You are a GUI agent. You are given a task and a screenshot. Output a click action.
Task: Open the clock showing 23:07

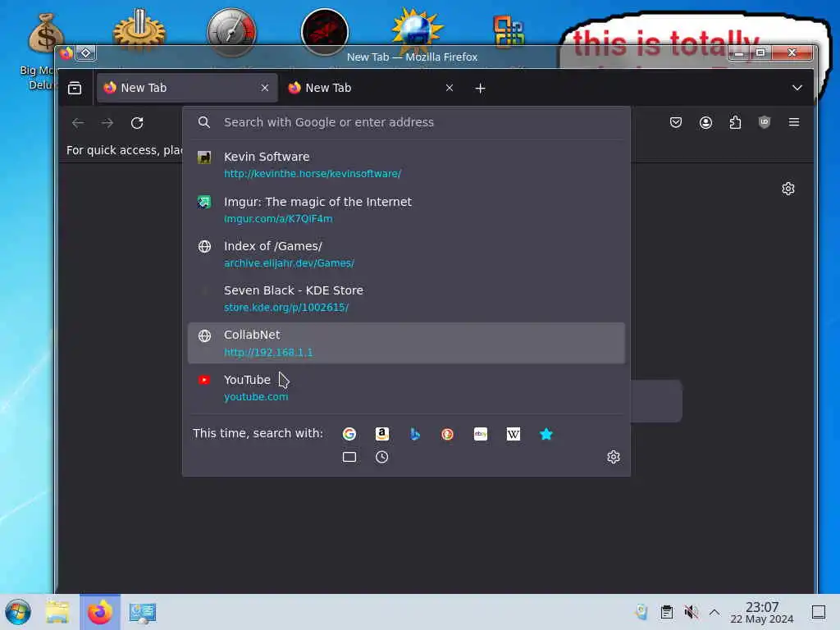pos(762,612)
